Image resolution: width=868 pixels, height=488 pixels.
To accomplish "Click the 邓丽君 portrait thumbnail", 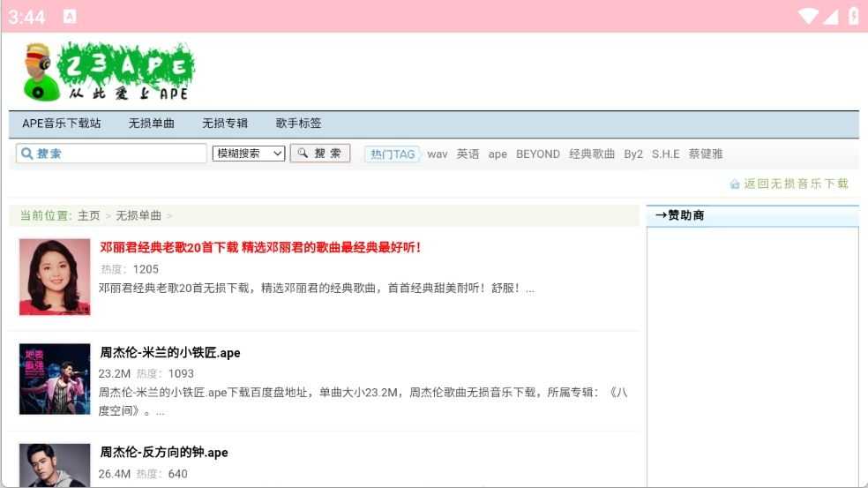I will coord(55,277).
